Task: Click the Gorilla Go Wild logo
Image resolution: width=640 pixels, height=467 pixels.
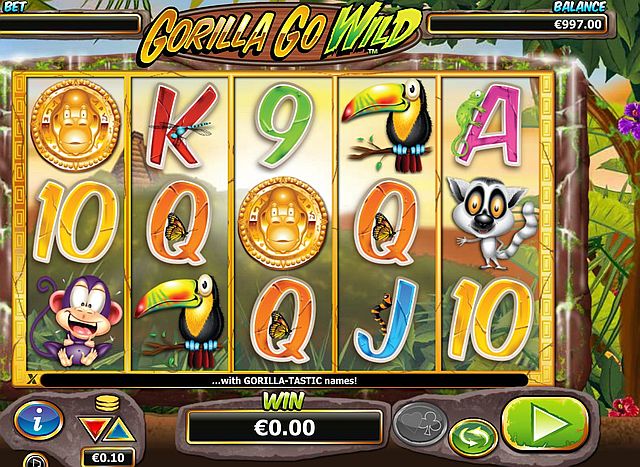Action: click(279, 34)
